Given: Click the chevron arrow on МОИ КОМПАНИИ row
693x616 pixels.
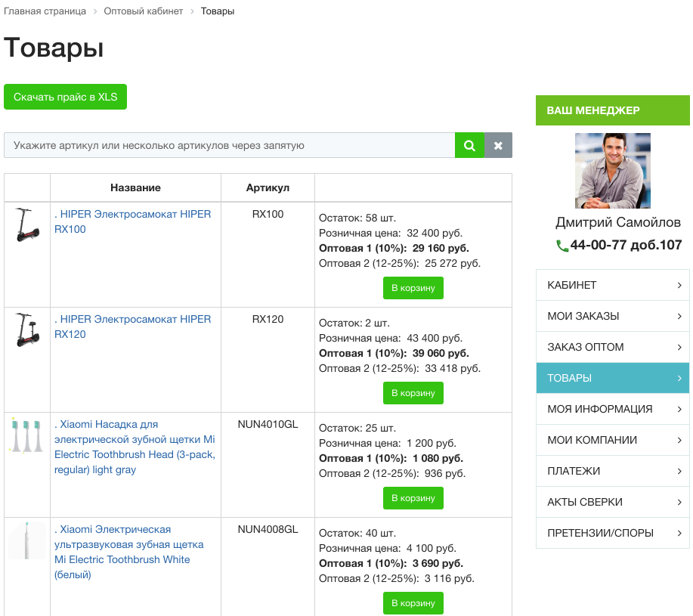Looking at the screenshot, I should point(679,440).
